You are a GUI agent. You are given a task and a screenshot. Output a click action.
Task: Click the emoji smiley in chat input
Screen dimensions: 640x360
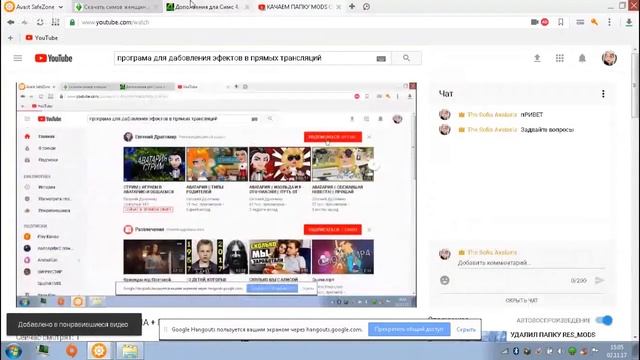(x=445, y=280)
